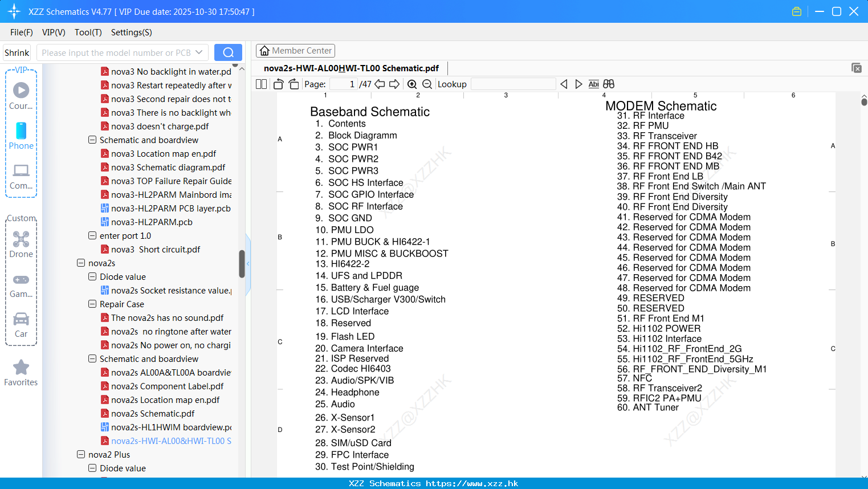Viewport: 868px width, 489px height.
Task: Rotate the page clockwise
Action: [294, 84]
